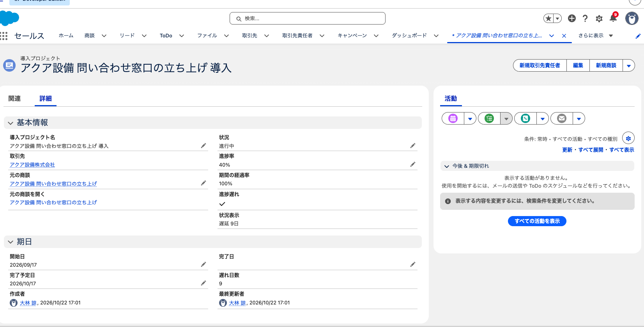Open the 取引先責任者 tab dropdown chevron
Viewport: 644px width, 327px height.
click(322, 36)
